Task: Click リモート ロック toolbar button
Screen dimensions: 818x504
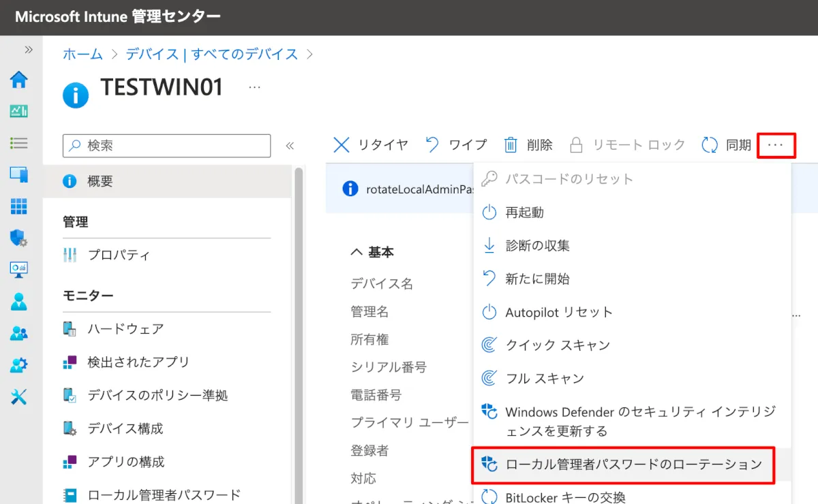Action: click(x=627, y=144)
